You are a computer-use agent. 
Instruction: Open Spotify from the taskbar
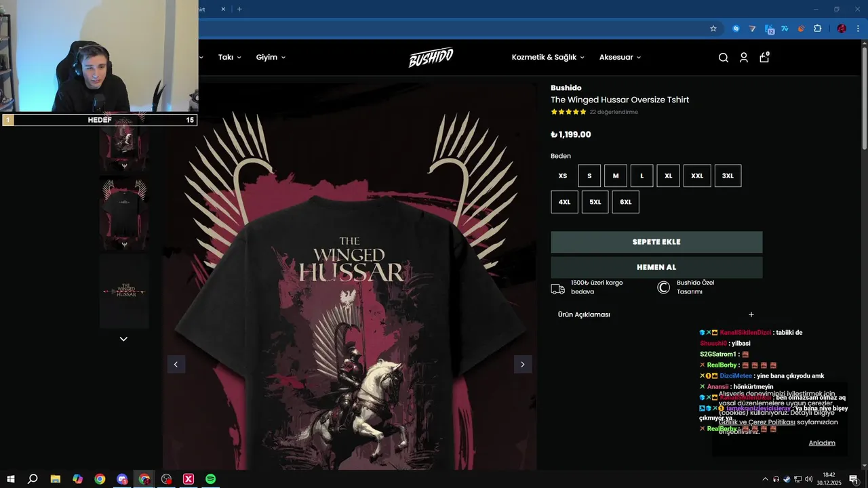click(211, 479)
